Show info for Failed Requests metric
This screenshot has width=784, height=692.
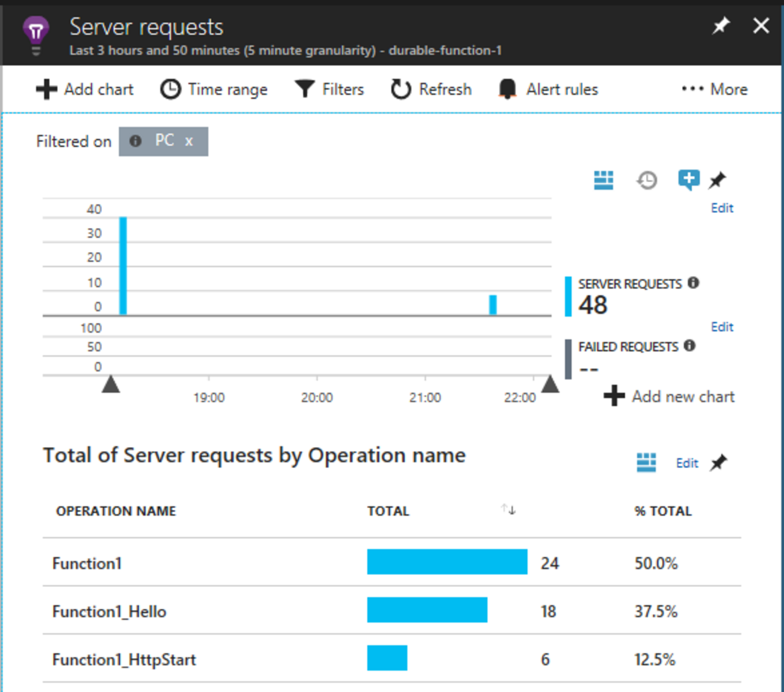690,346
